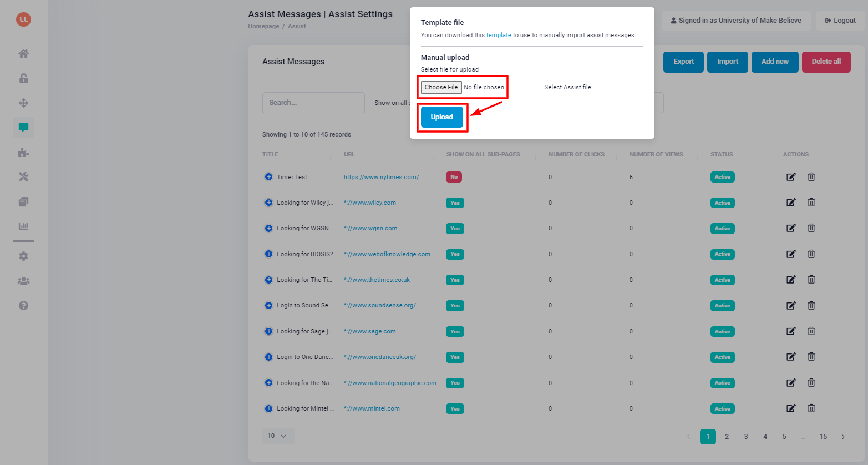This screenshot has width=868, height=465.
Task: Download the template file link
Action: [x=499, y=35]
